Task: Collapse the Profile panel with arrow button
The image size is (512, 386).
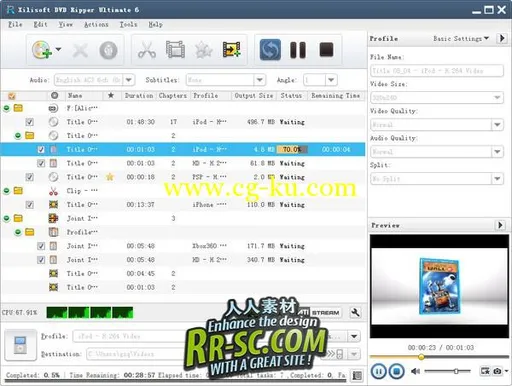Action: point(502,38)
